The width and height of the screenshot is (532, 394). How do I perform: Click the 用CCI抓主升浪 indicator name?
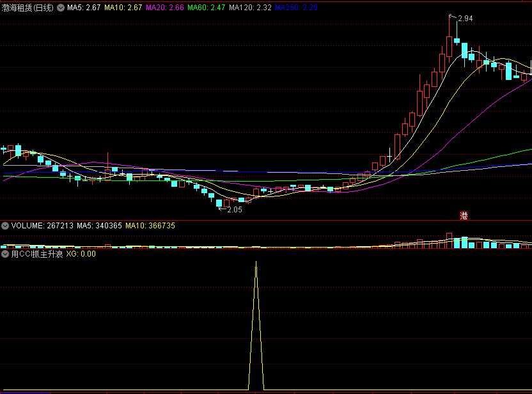pos(37,254)
